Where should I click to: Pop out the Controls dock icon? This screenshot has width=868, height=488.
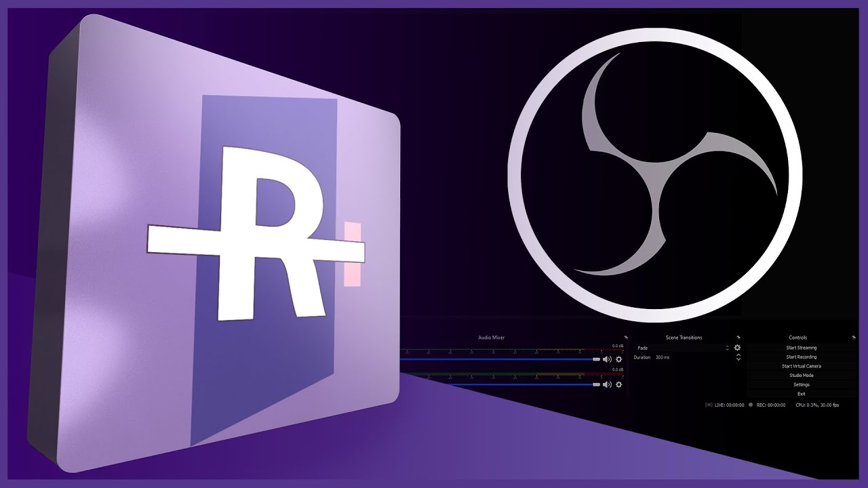854,338
